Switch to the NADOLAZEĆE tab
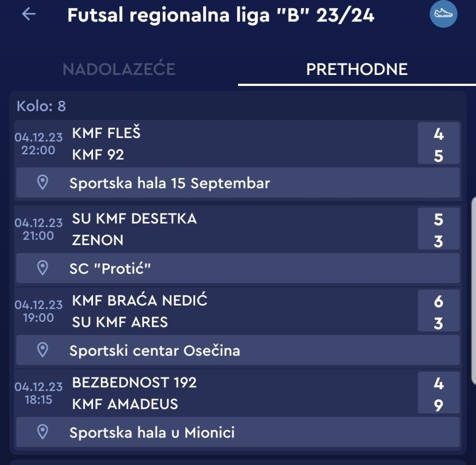This screenshot has height=465, width=476. coord(119,70)
